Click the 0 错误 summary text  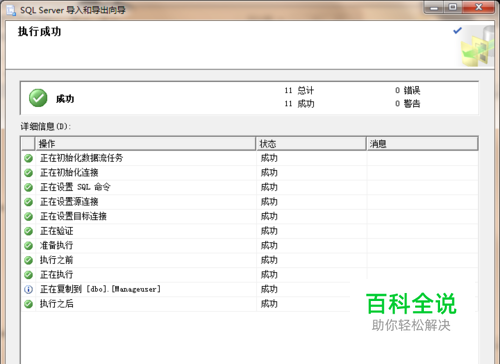pyautogui.click(x=407, y=90)
